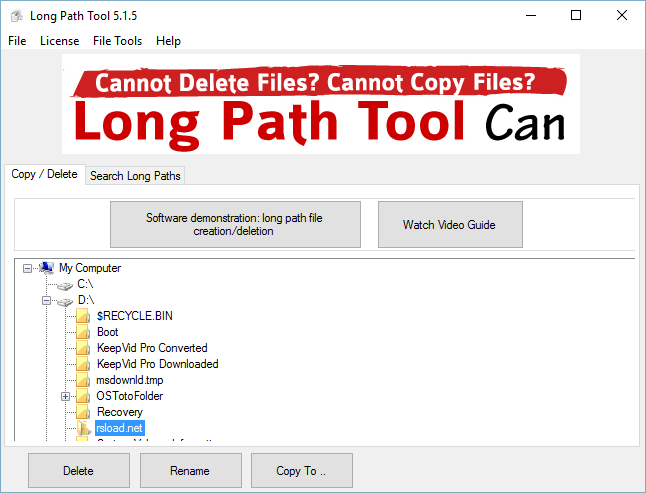Collapse the D:\ drive node

pyautogui.click(x=47, y=301)
